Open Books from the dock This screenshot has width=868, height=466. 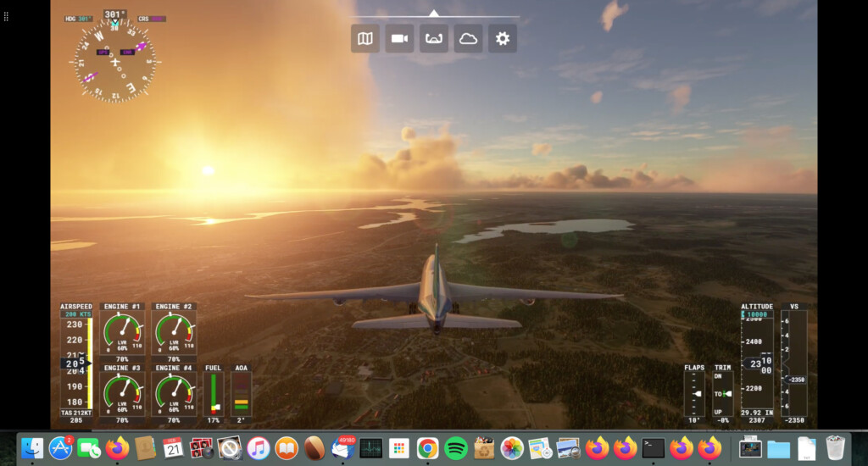(287, 447)
